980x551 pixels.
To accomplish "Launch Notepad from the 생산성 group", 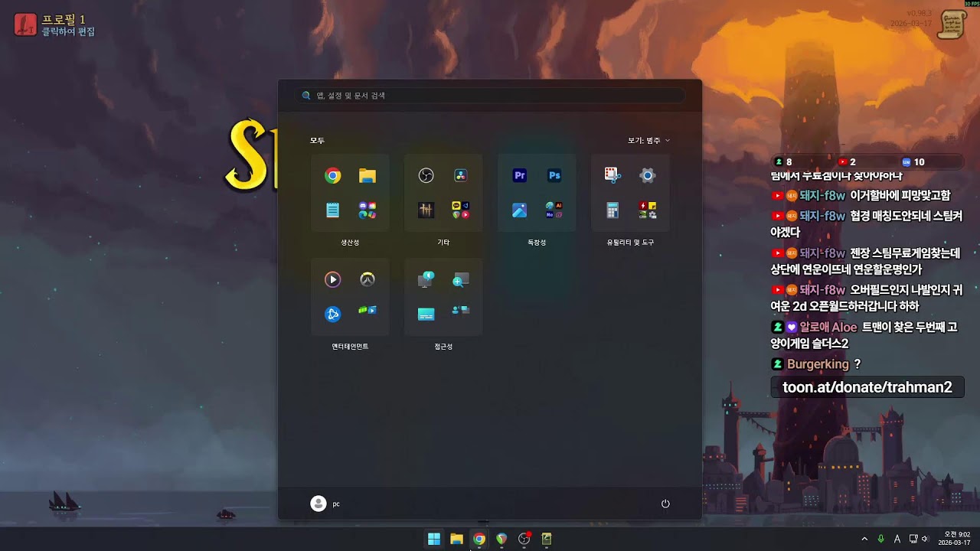I will 332,210.
